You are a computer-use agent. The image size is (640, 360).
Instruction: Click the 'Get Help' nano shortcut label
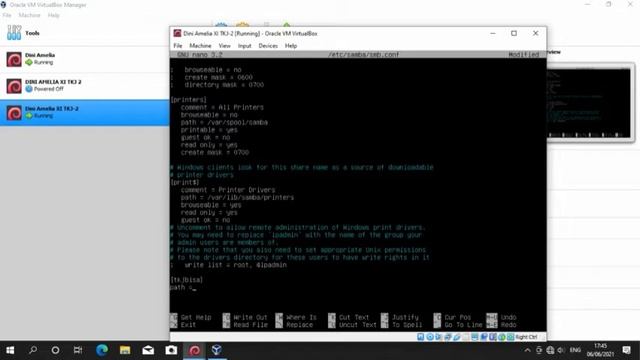pyautogui.click(x=196, y=317)
